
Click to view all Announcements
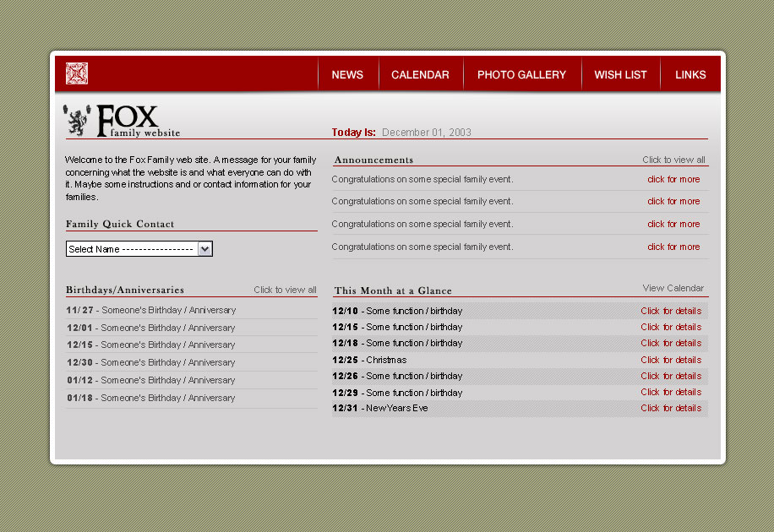tap(673, 160)
